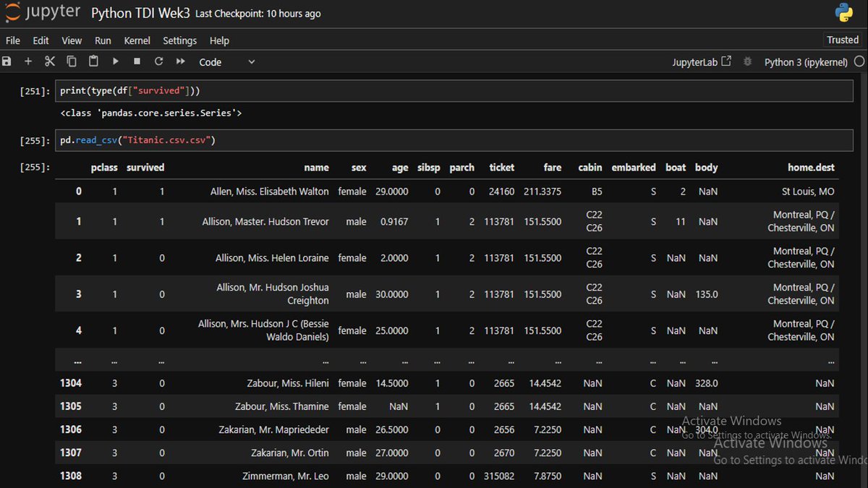Click the Python logo icon
The image size is (868, 488).
pos(843,13)
